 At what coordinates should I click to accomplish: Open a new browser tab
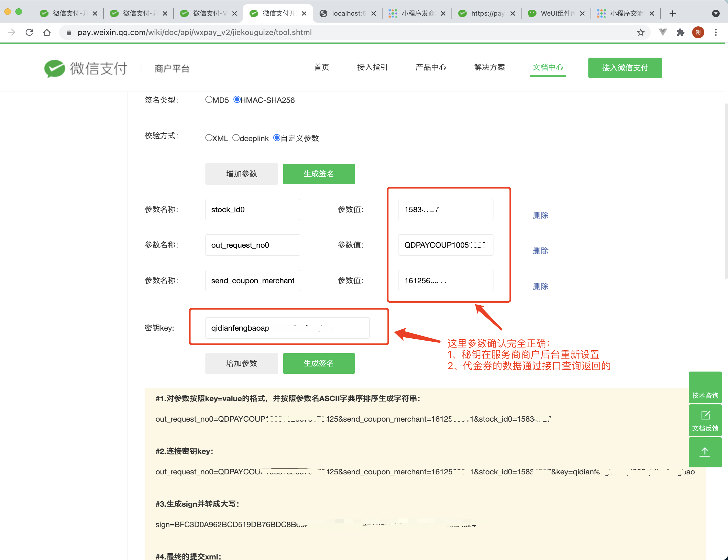pyautogui.click(x=672, y=13)
